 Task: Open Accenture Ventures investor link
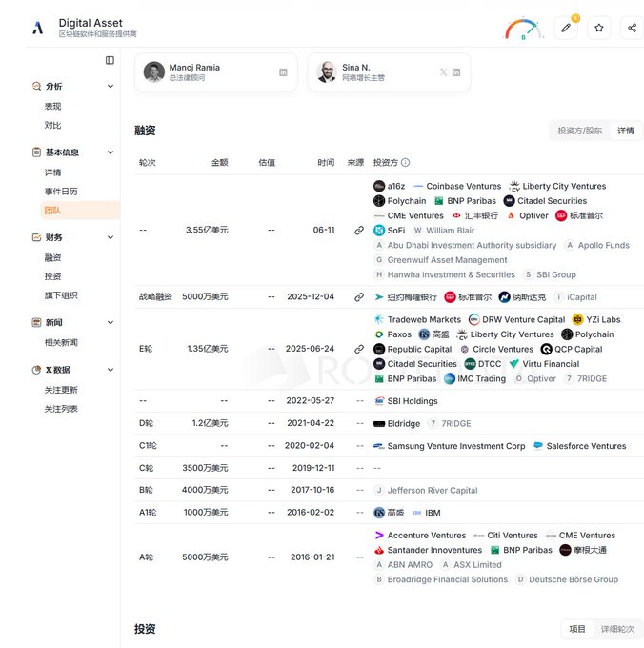click(x=420, y=536)
